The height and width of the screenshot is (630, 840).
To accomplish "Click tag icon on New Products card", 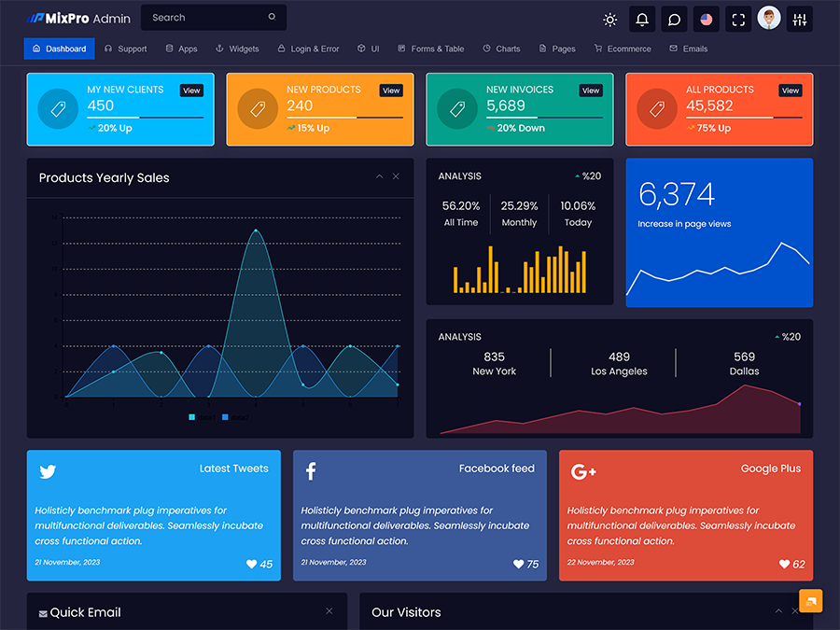I will [x=258, y=109].
